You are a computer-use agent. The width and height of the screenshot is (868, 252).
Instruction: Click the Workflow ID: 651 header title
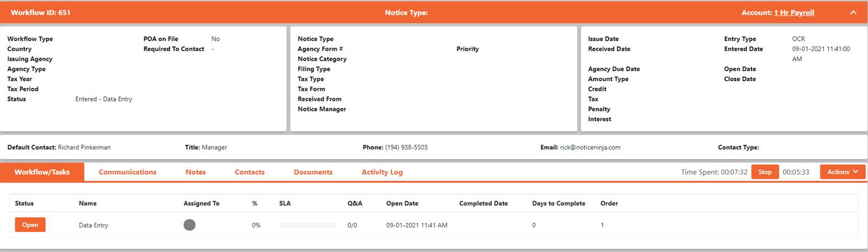tap(41, 12)
